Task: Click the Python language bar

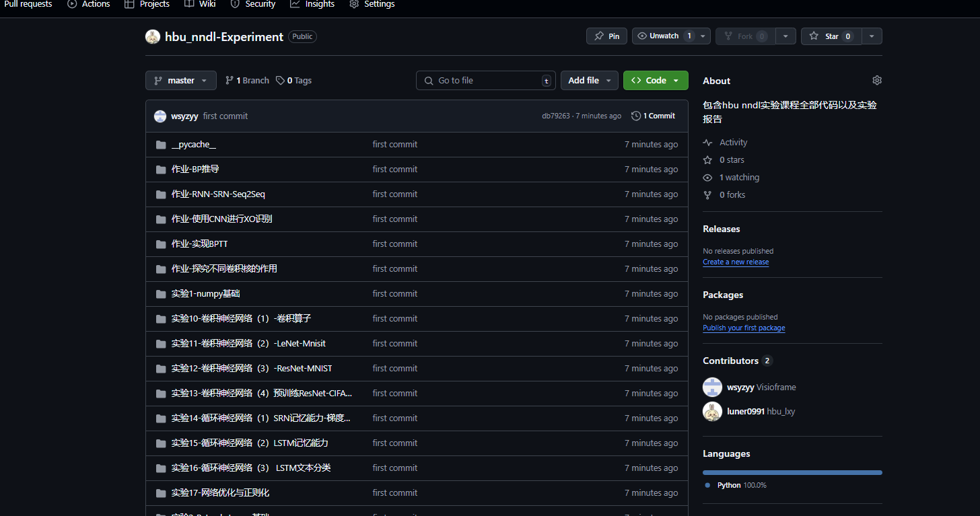Action: coord(792,472)
